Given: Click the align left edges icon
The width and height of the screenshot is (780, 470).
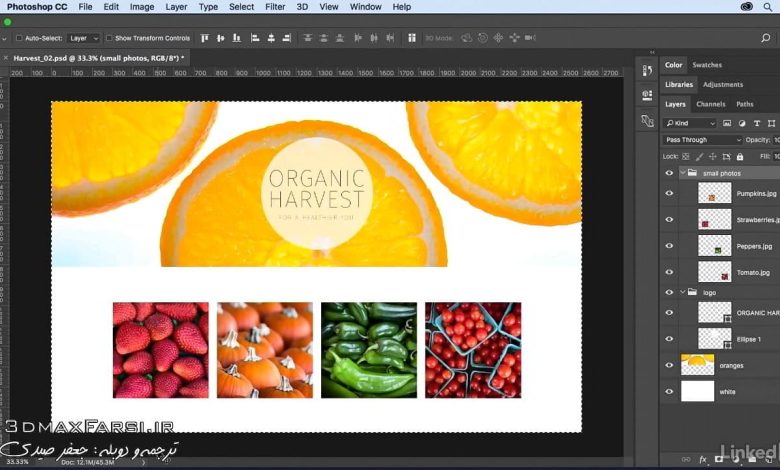Looking at the screenshot, I should point(255,38).
